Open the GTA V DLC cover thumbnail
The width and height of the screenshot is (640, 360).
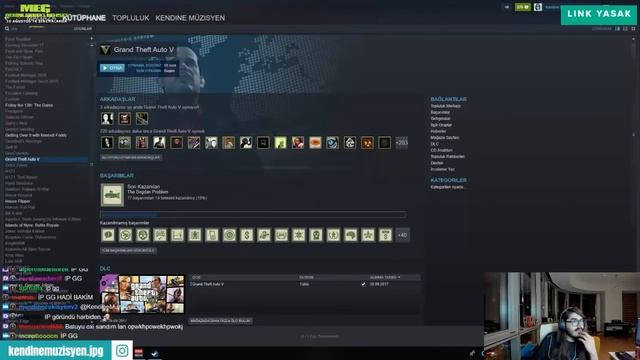coord(142,294)
